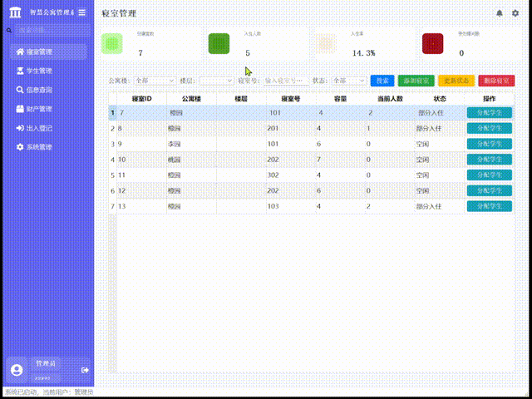Click 分配学生 for dormitory ID 13
Image resolution: width=532 pixels, height=399 pixels.
click(490, 206)
